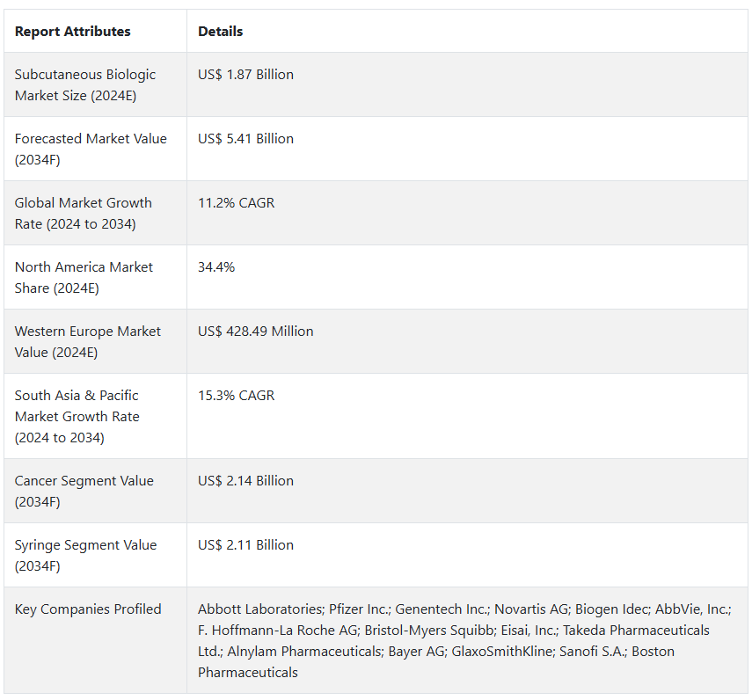This screenshot has height=700, width=752.
Task: Select the Western Europe Market Value label
Action: pos(88,342)
